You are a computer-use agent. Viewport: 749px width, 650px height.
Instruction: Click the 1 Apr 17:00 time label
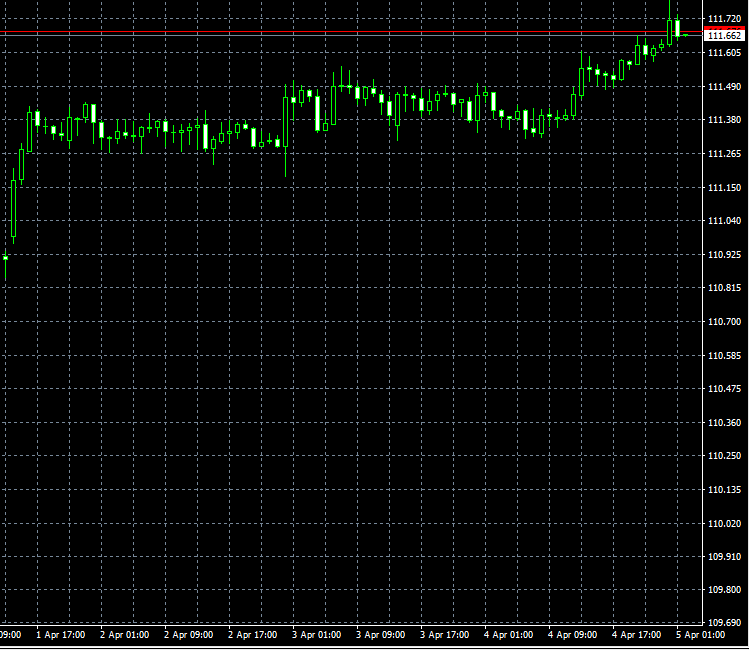(x=61, y=635)
